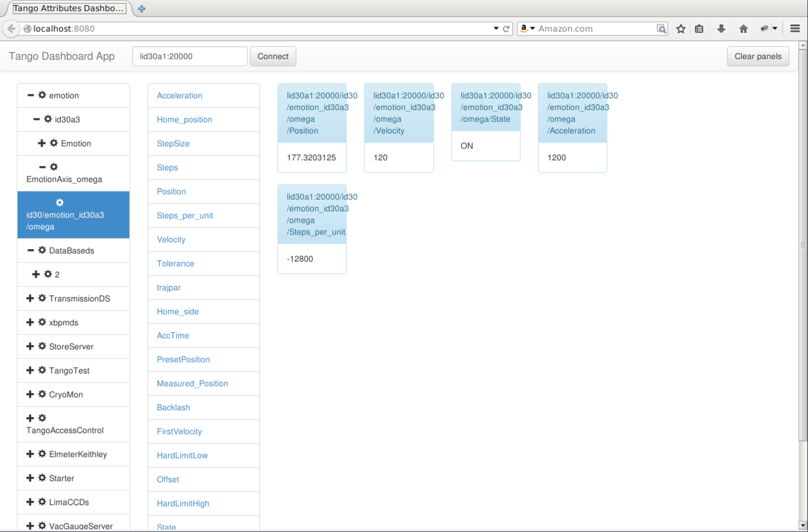Select the Tolerance attribute
This screenshot has height=532, width=808.
click(203, 264)
